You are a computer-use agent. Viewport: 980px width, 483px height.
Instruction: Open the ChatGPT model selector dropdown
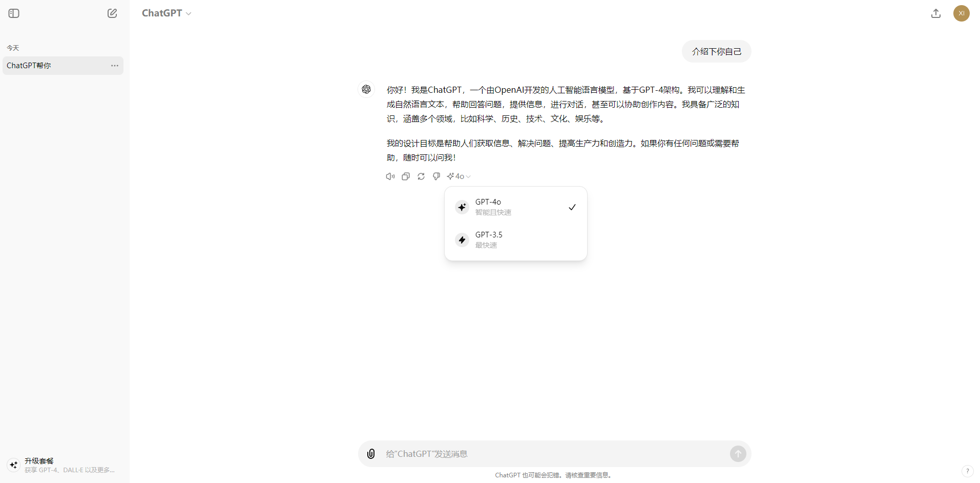166,13
